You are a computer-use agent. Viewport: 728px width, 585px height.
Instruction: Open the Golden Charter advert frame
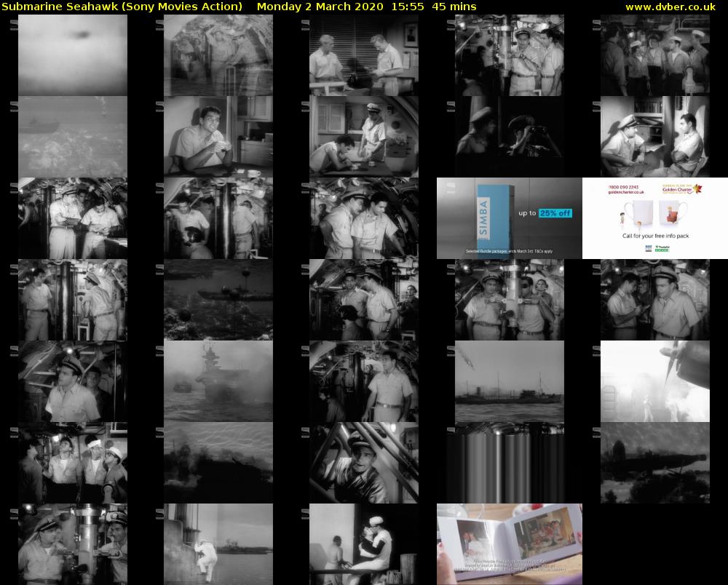655,218
